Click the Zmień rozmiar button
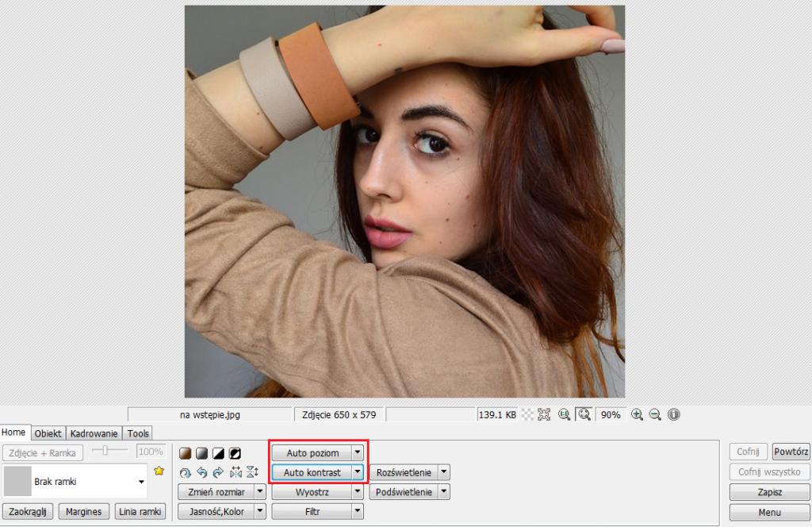Screen dimensions: 812x527 click(x=216, y=492)
